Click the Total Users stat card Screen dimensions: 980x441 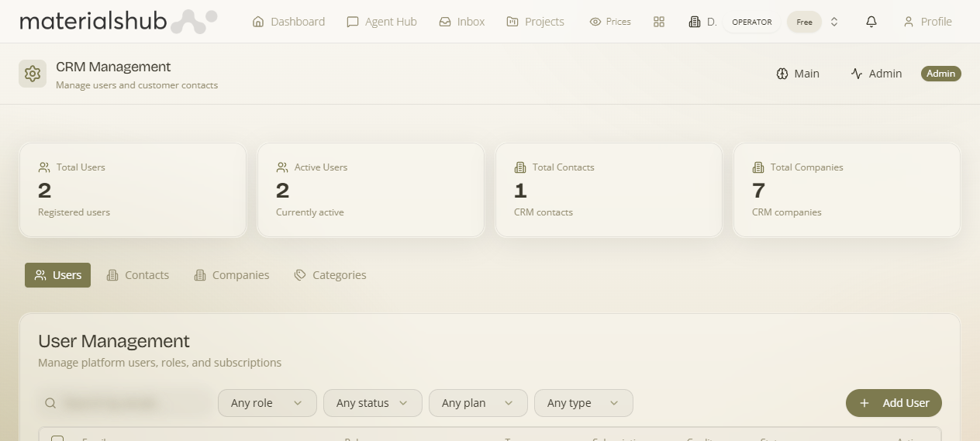coord(133,190)
